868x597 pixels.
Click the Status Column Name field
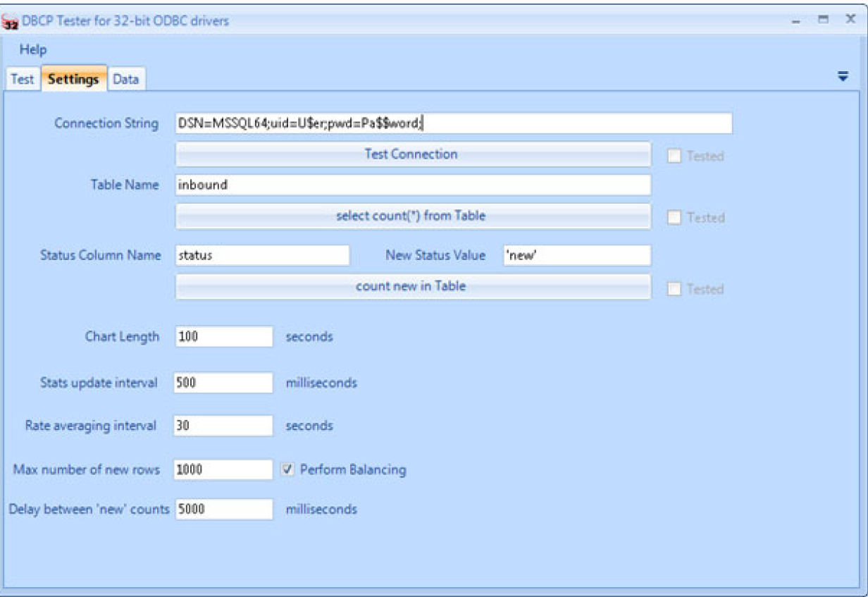[x=262, y=255]
